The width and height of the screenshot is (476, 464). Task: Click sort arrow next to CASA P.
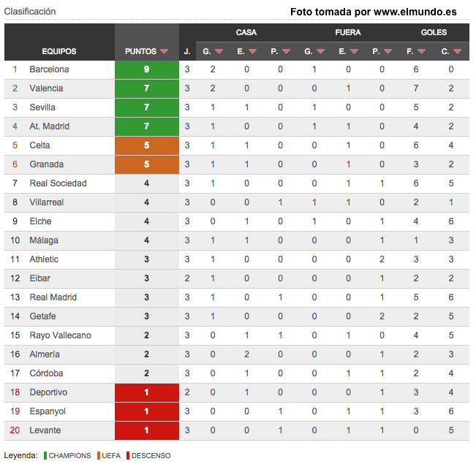click(287, 52)
